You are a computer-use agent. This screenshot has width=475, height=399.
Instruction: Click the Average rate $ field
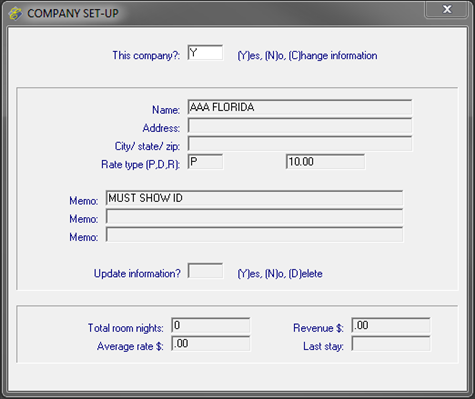[x=211, y=343]
